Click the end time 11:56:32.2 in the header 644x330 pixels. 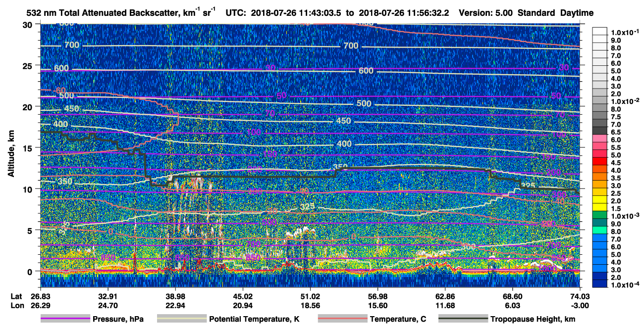click(428, 13)
